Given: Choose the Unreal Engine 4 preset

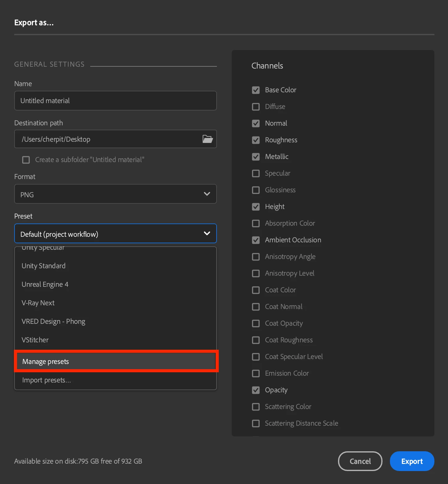Looking at the screenshot, I should coord(45,284).
